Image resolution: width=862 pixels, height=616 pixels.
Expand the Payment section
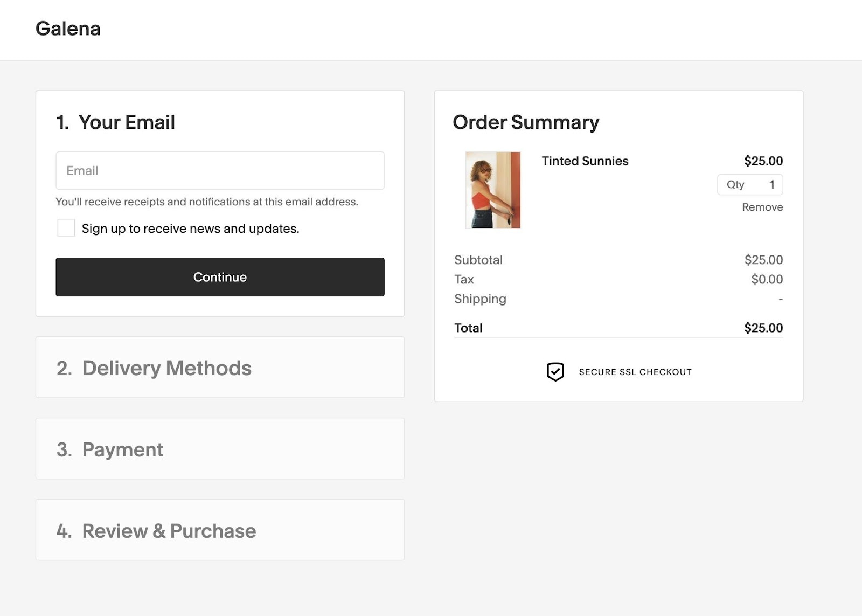click(x=122, y=449)
